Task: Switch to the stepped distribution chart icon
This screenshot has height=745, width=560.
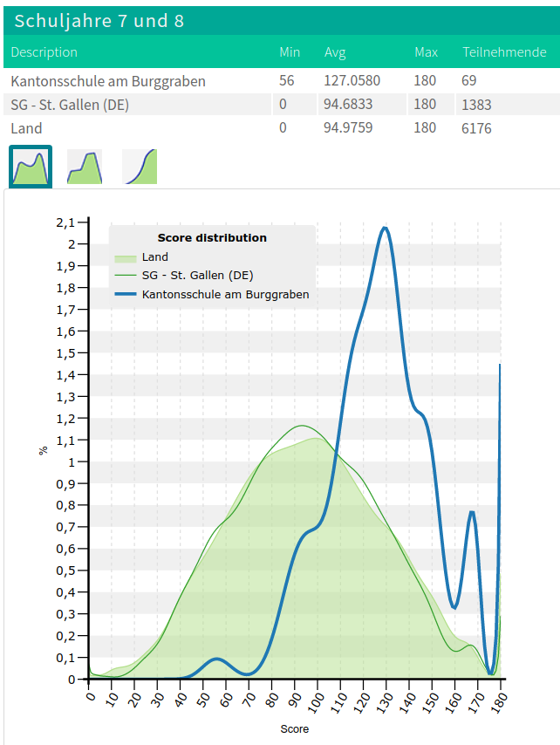Action: [85, 166]
